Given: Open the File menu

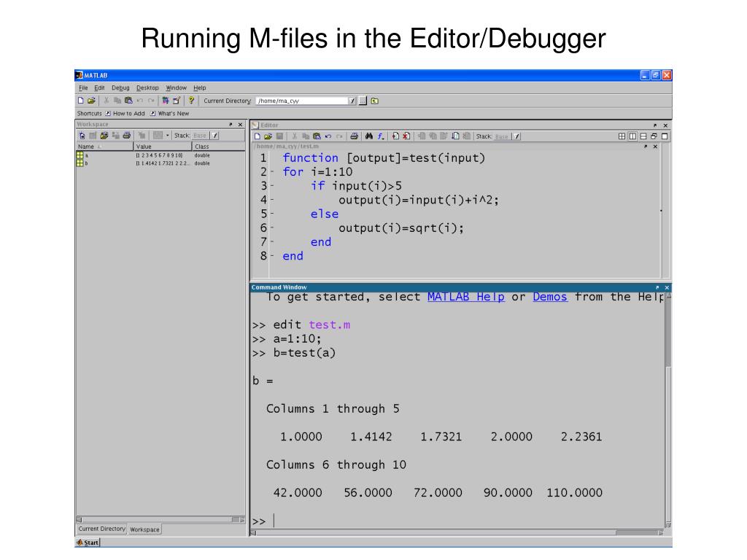Looking at the screenshot, I should 83,88.
